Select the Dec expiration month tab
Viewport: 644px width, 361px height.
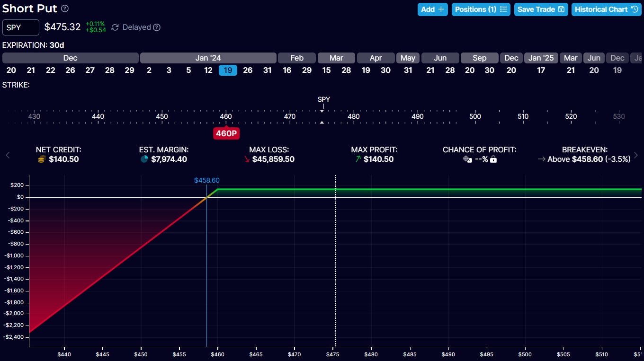(x=71, y=58)
